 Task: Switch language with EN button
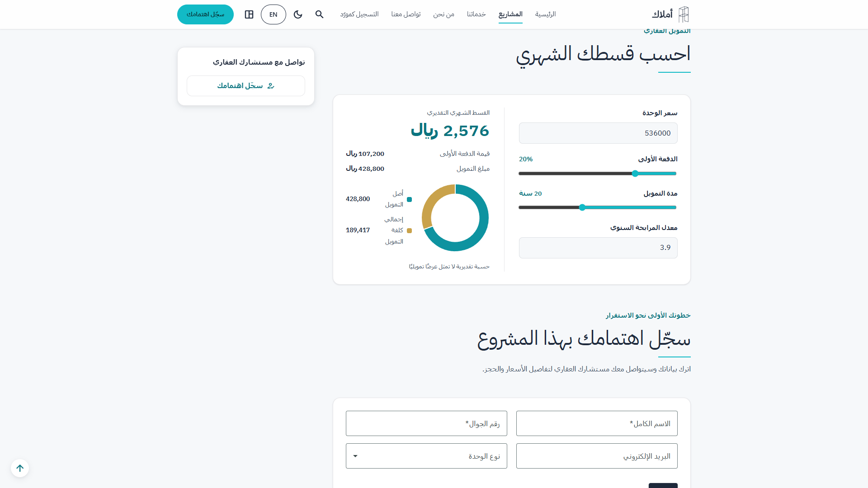pos(274,14)
